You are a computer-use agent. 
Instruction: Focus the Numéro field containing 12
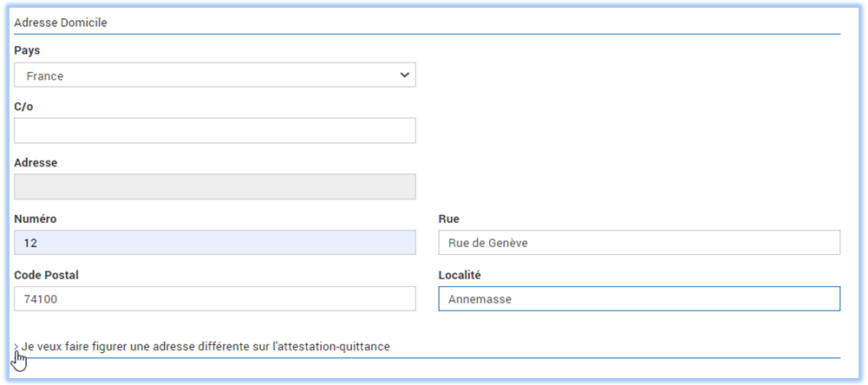click(x=215, y=243)
